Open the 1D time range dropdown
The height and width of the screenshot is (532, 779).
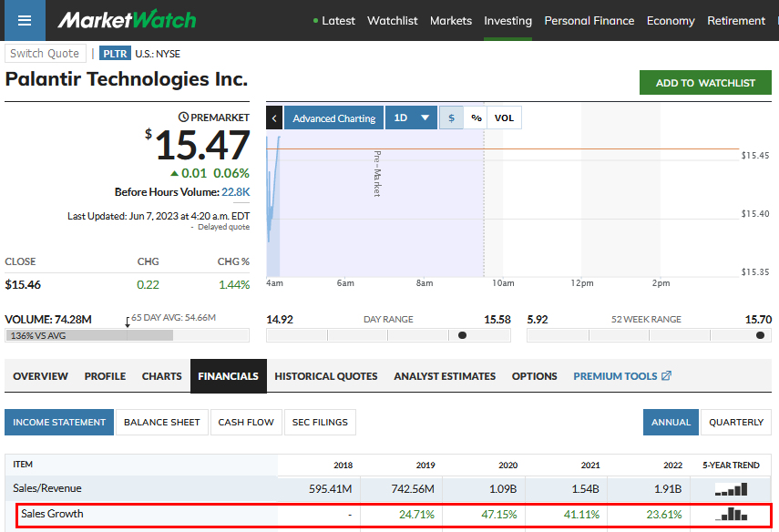(411, 118)
